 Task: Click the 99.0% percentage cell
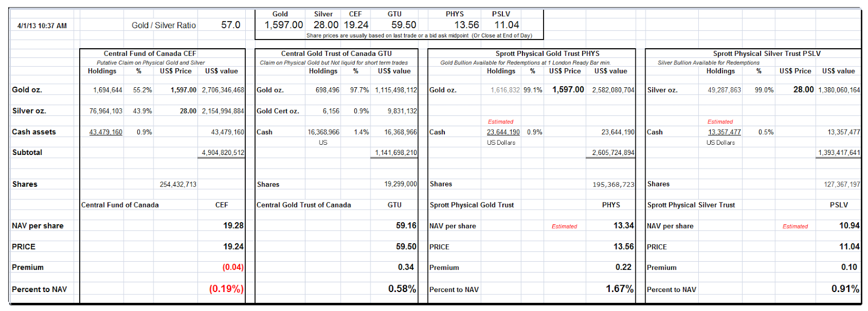point(764,90)
